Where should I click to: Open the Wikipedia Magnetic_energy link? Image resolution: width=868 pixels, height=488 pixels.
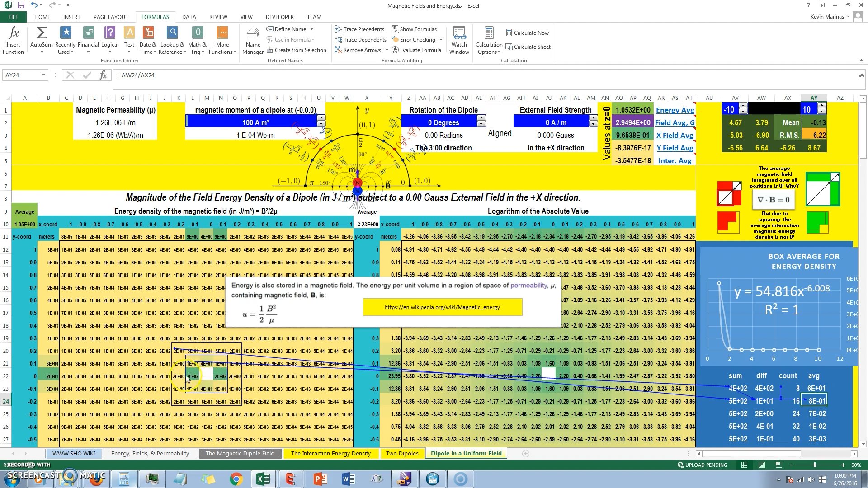[442, 307]
